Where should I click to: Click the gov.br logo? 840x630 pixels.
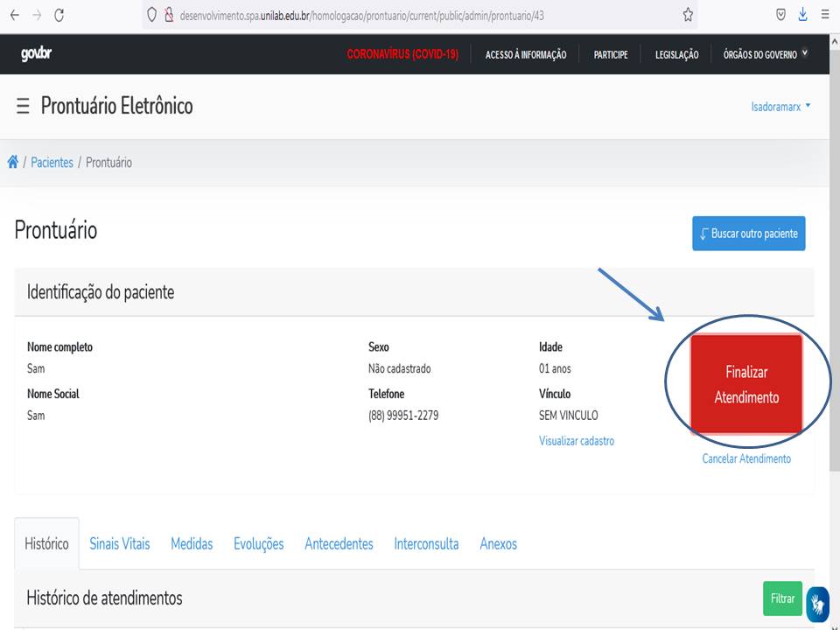36,54
